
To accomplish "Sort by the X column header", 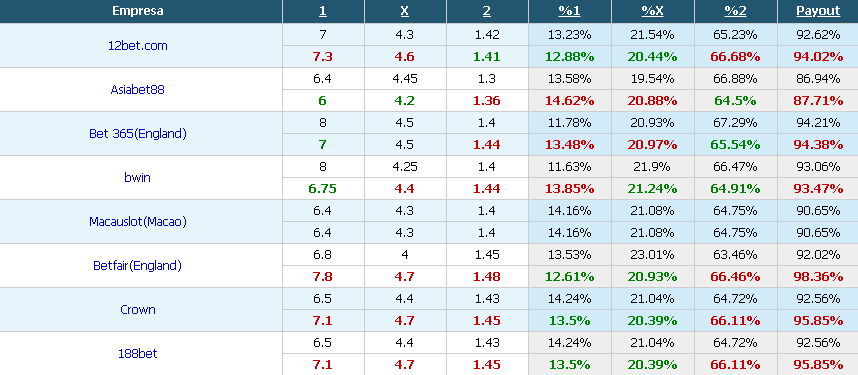I will 404,11.
